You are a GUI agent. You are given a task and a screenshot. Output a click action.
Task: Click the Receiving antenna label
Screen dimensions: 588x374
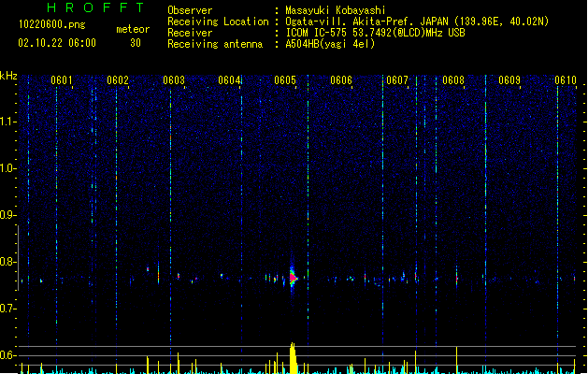(x=215, y=44)
